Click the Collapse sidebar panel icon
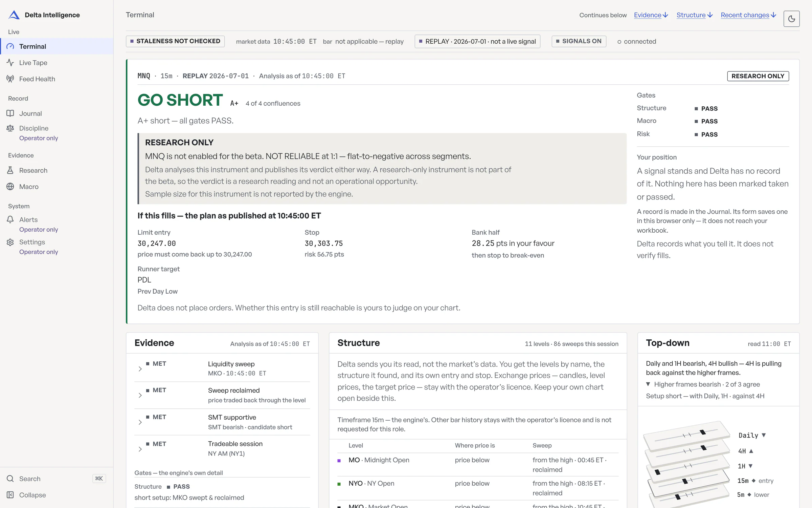Viewport: 812px width, 508px height. pos(10,495)
